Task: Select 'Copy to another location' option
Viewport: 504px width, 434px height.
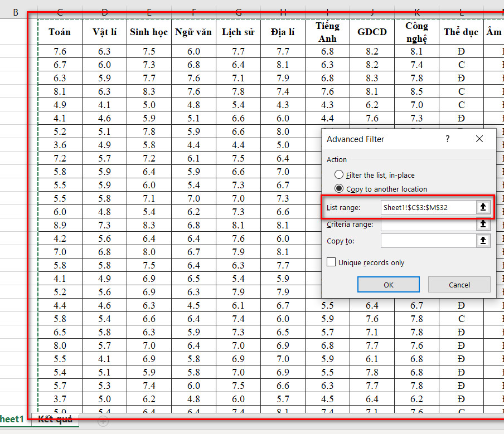Action: tap(339, 189)
